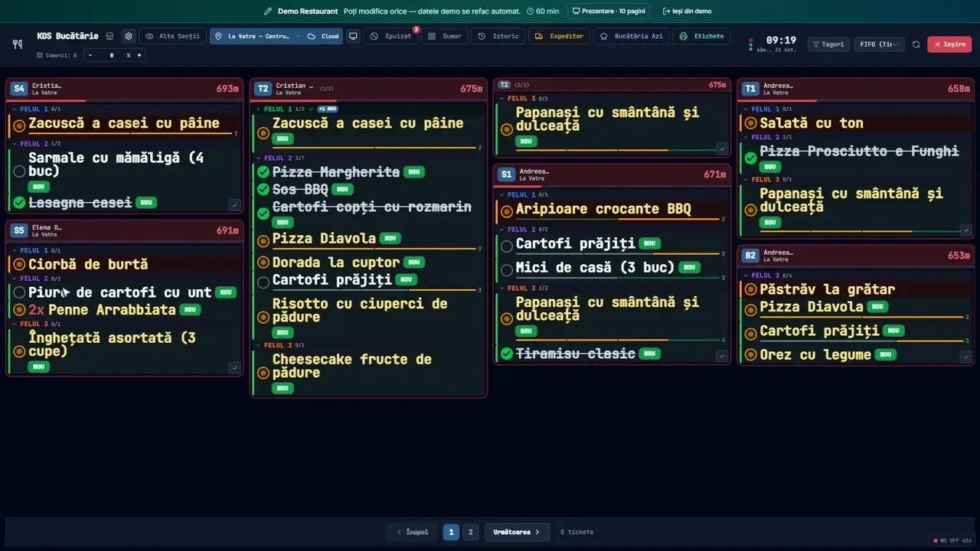
Task: Open the Epuizat tab
Action: [x=390, y=36]
